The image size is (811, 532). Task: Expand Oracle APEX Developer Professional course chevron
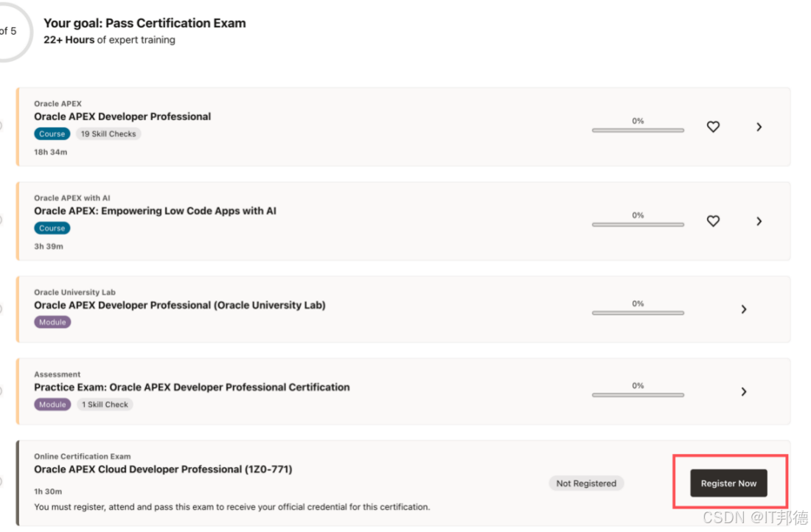[759, 127]
